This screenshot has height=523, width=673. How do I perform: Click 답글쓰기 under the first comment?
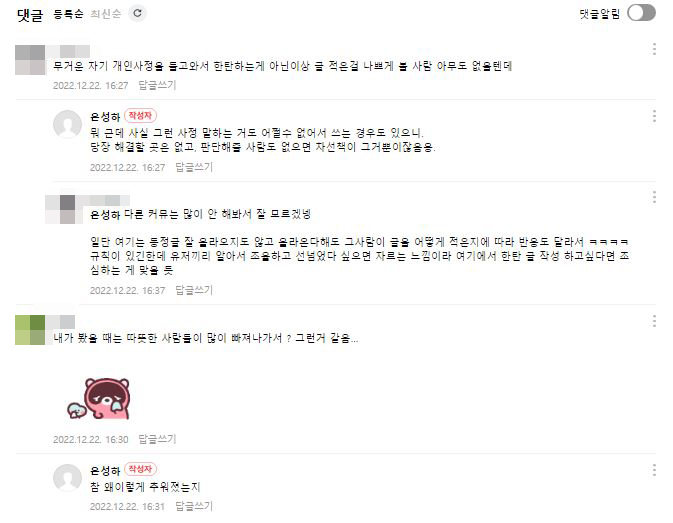click(x=157, y=85)
